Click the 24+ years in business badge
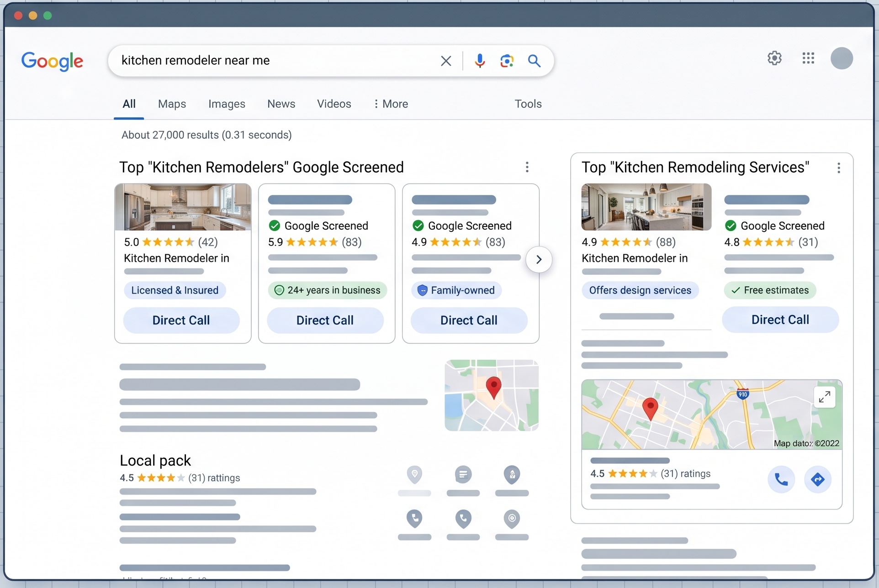The image size is (879, 588). click(328, 290)
